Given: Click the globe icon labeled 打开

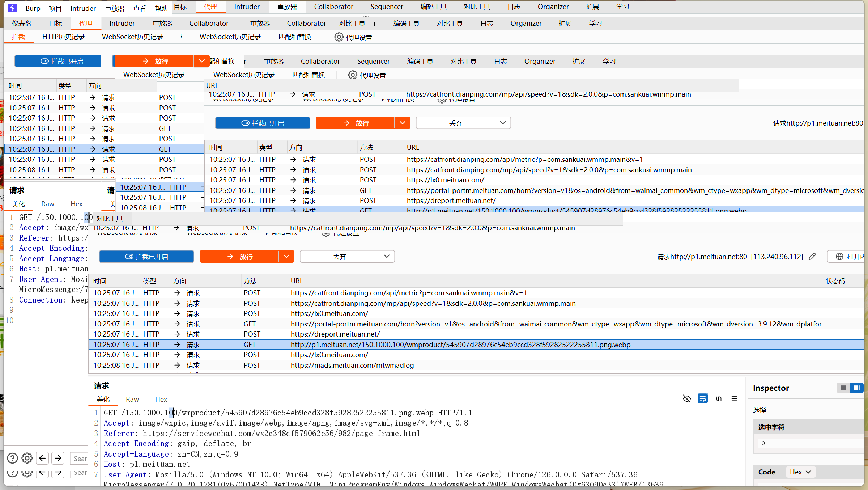Looking at the screenshot, I should 839,257.
